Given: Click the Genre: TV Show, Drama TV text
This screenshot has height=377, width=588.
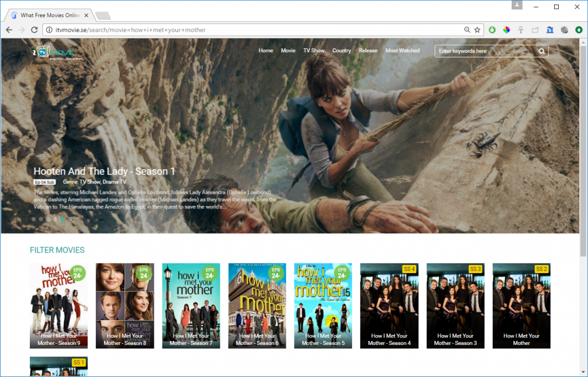Looking at the screenshot, I should (x=95, y=182).
